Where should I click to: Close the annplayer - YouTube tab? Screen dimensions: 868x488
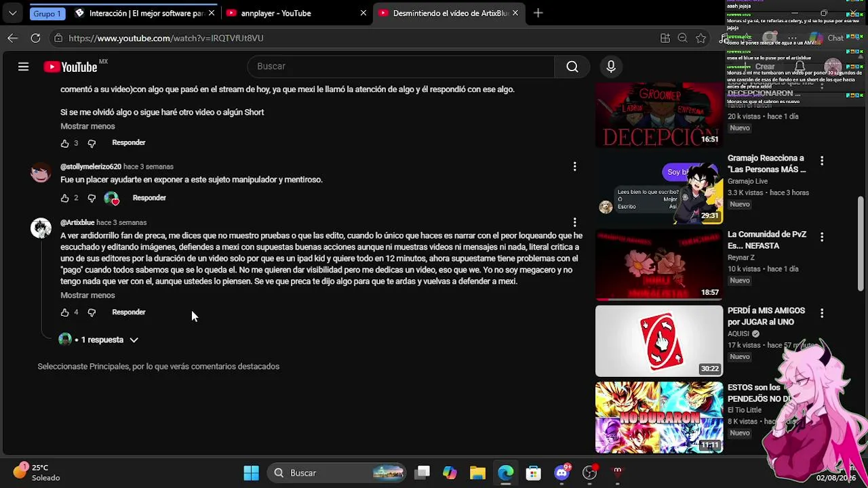[x=363, y=13]
